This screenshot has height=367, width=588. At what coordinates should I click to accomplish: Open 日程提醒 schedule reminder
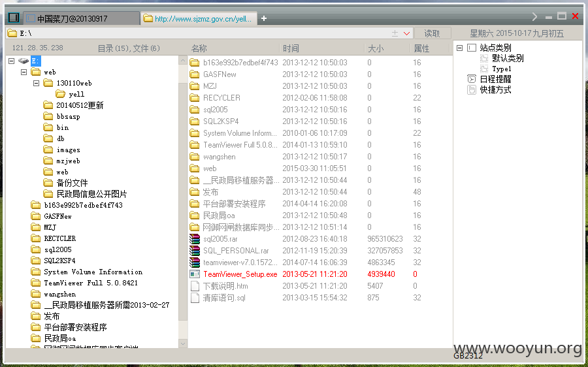[495, 79]
